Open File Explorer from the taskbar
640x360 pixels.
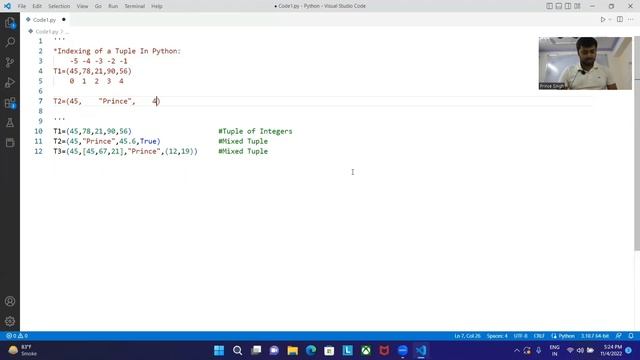pos(293,351)
